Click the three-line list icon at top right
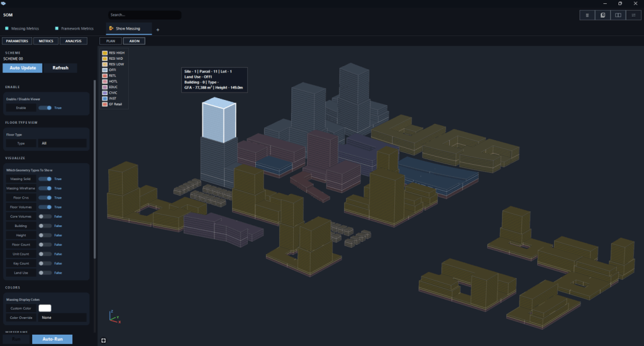The height and width of the screenshot is (346, 644). click(x=587, y=15)
